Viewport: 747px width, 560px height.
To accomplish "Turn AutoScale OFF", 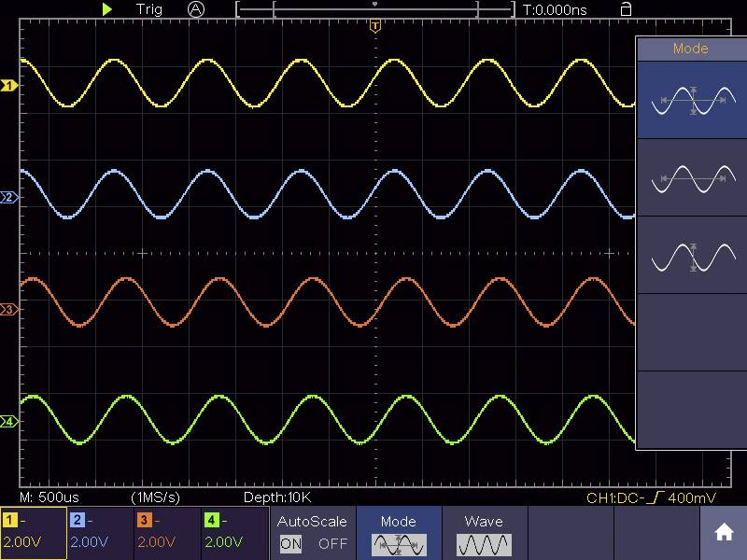I will (x=331, y=543).
